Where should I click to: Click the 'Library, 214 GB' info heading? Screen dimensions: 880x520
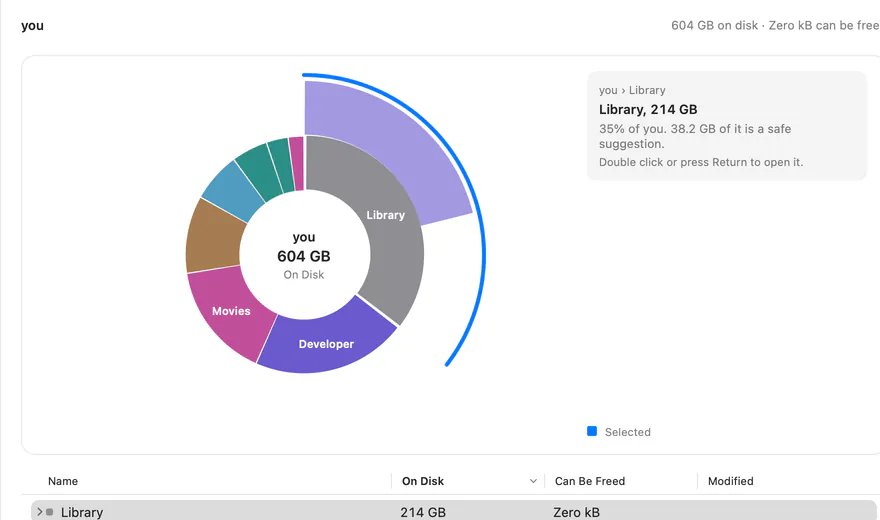tap(648, 109)
